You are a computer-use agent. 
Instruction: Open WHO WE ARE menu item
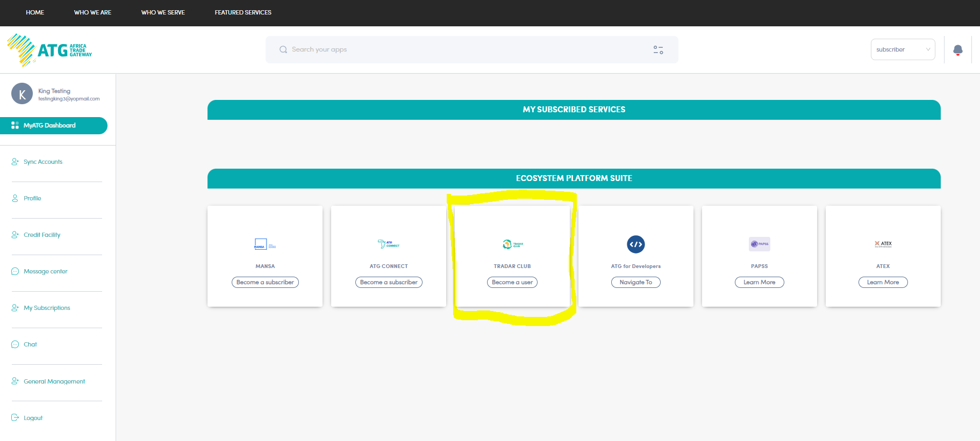92,12
